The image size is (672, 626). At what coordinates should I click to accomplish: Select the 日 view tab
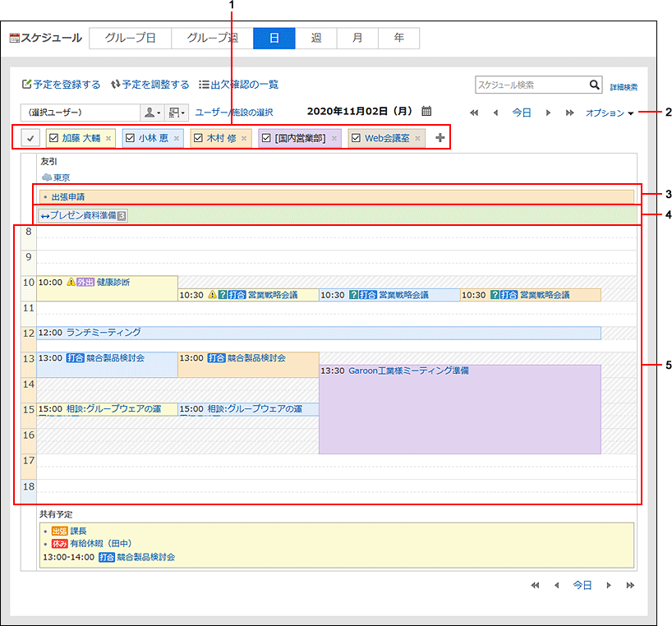click(274, 38)
